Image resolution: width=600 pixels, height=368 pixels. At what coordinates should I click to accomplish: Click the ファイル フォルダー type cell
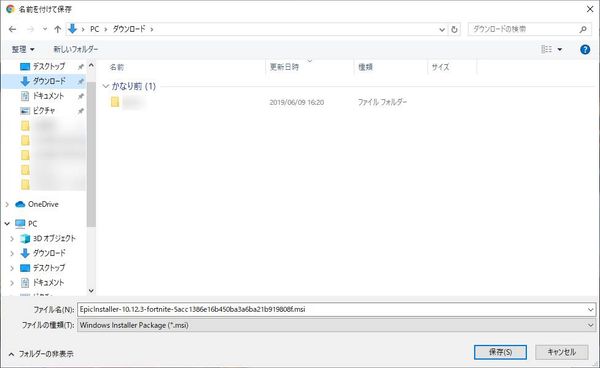click(382, 102)
